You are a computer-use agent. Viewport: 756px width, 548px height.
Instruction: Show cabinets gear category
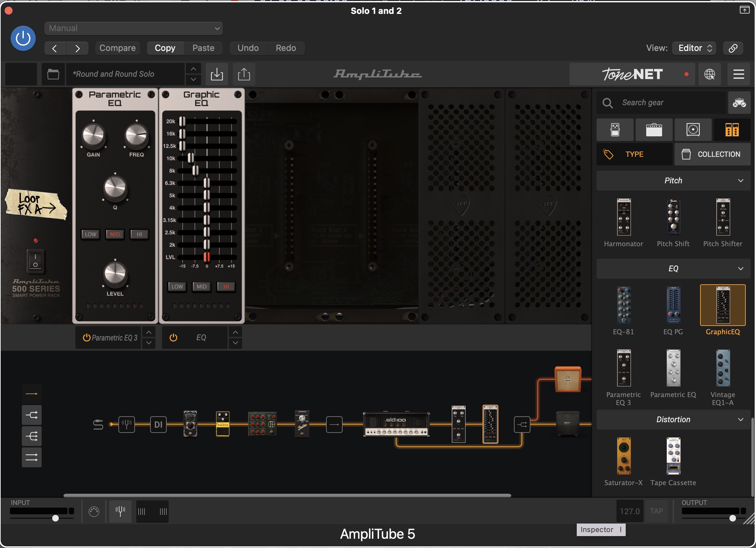point(693,130)
